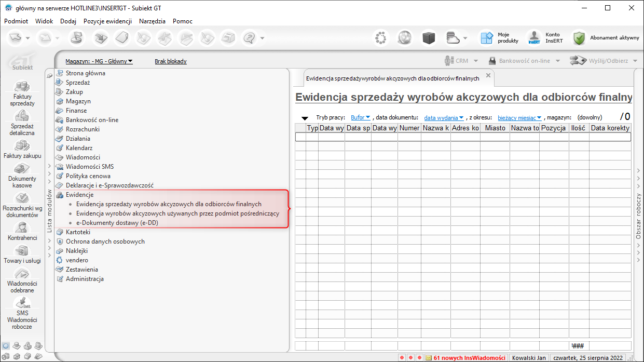Image resolution: width=644 pixels, height=362 pixels.
Task: Open the Dodaj menu
Action: [68, 21]
